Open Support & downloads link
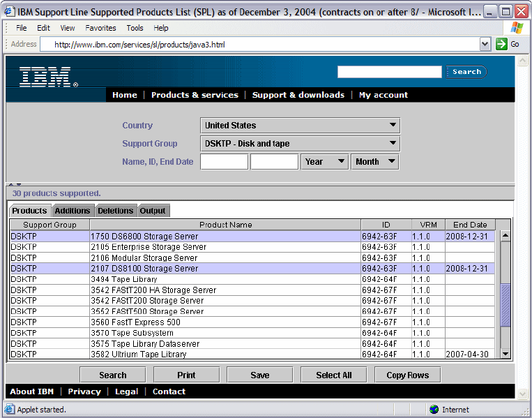The image size is (532, 418). point(298,95)
